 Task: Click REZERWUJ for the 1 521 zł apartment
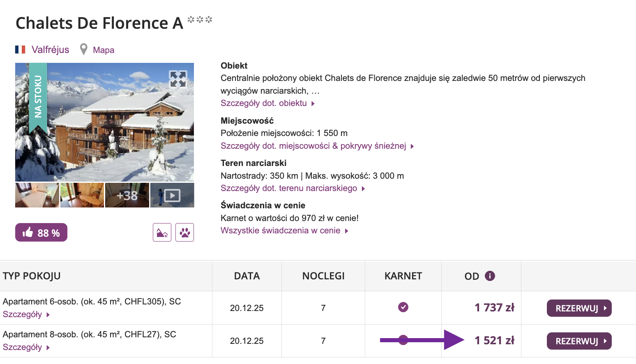(x=579, y=341)
